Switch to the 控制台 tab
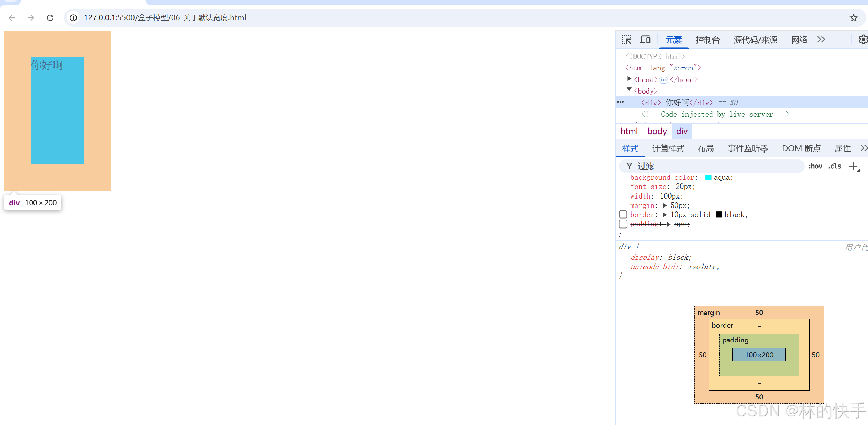Viewport: 868px width, 425px height. click(707, 40)
